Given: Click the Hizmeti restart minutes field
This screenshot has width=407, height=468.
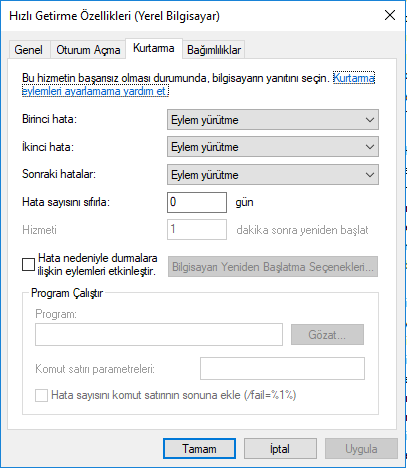Looking at the screenshot, I should [197, 229].
